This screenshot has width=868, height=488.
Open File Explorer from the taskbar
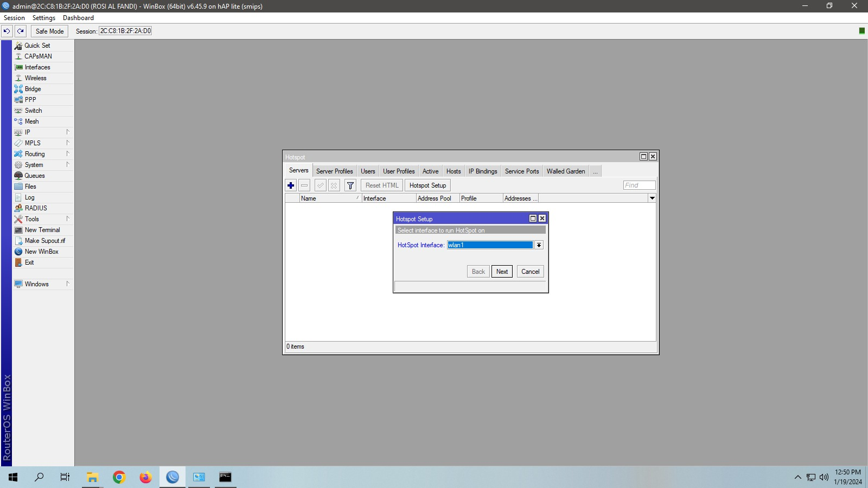92,477
